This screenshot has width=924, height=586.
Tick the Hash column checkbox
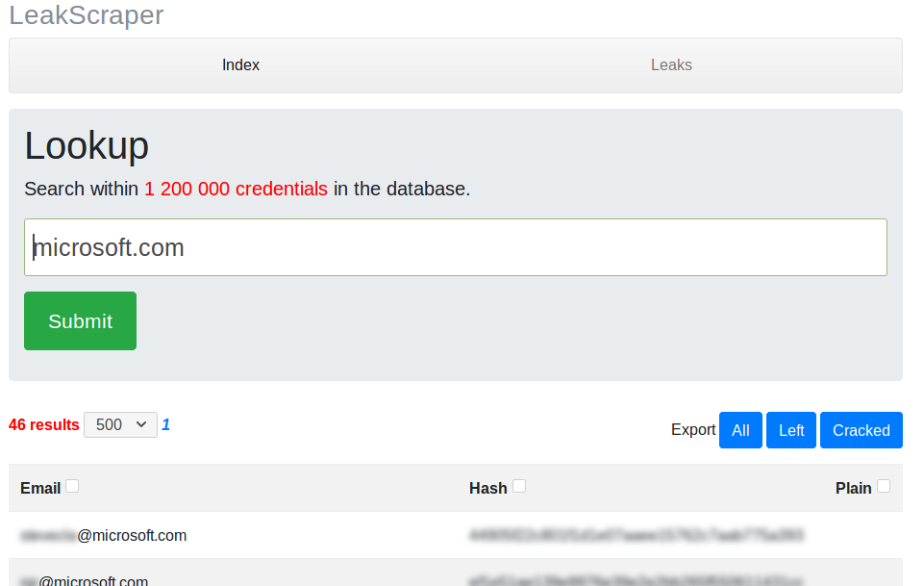click(519, 486)
